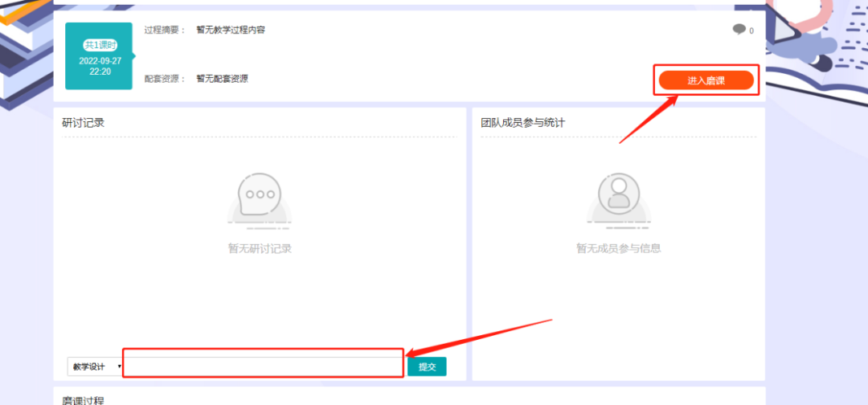The width and height of the screenshot is (868, 405).
Task: Submit the discussion with 提交 button
Action: click(427, 366)
